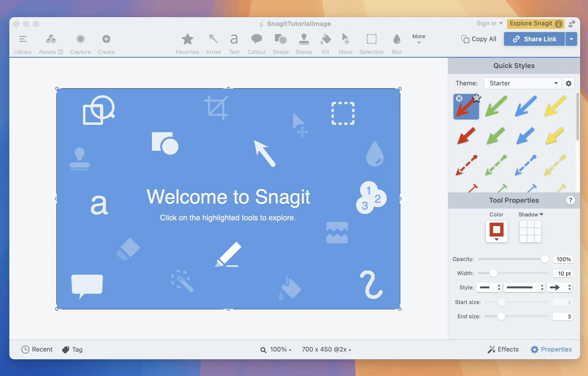Viewport: 588px width, 376px height.
Task: Open the Library view
Action: pos(23,43)
